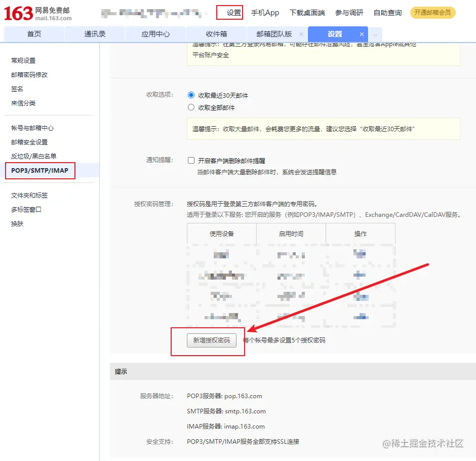Open 换肤 in the sidebar
The height and width of the screenshot is (461, 476).
(17, 224)
